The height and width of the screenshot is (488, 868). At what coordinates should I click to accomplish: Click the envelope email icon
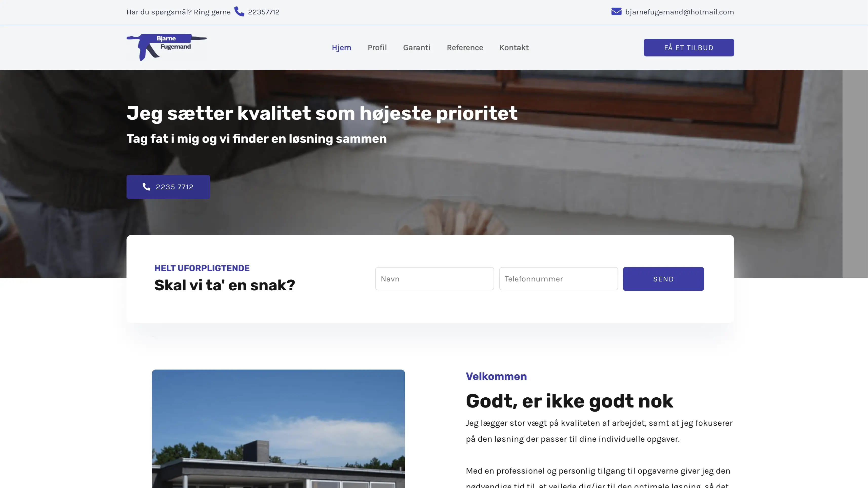(x=616, y=11)
